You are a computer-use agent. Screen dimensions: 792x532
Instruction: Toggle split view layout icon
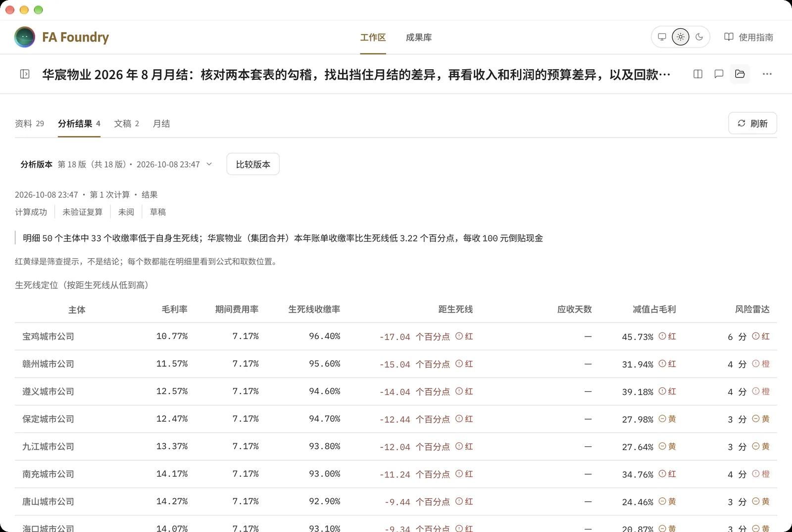coord(698,74)
